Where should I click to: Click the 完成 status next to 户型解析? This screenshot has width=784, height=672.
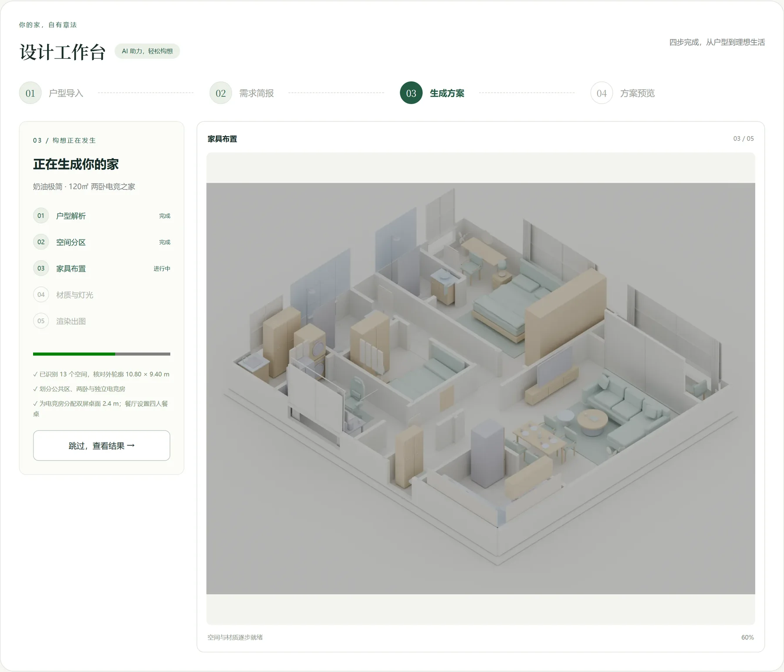pyautogui.click(x=165, y=216)
